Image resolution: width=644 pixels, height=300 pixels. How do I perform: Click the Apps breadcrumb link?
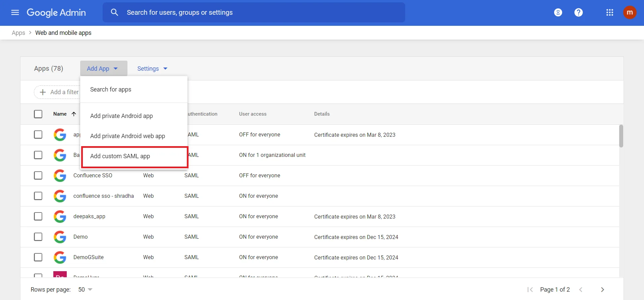point(18,33)
